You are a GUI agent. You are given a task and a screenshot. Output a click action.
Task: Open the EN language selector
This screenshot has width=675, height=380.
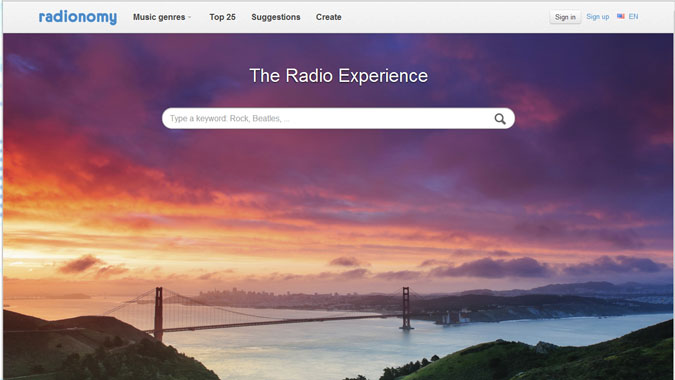tap(633, 16)
